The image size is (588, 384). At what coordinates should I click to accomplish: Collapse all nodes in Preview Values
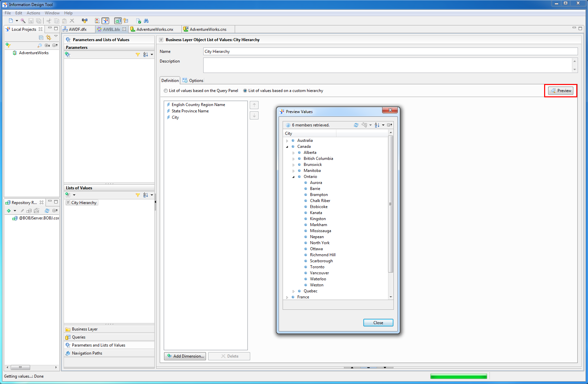[389, 125]
